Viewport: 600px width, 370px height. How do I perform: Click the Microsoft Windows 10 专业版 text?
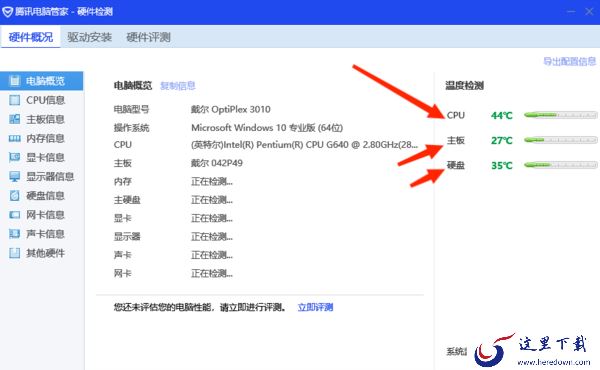click(267, 127)
